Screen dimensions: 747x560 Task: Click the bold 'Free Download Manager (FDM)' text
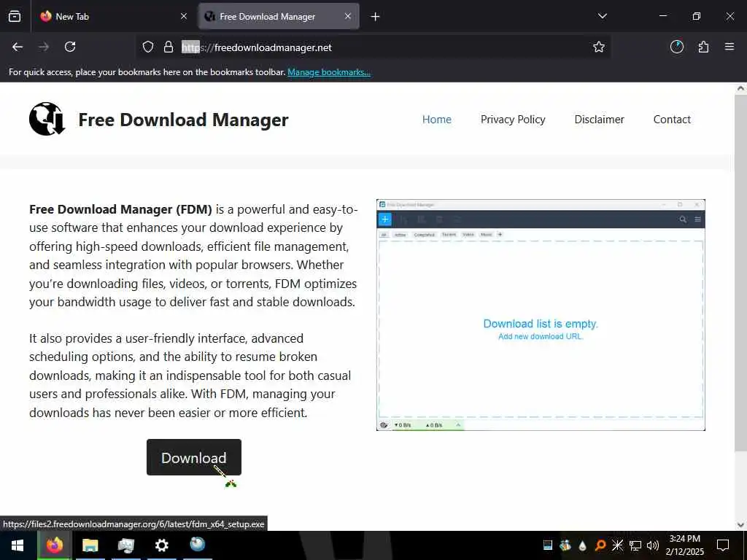point(120,209)
